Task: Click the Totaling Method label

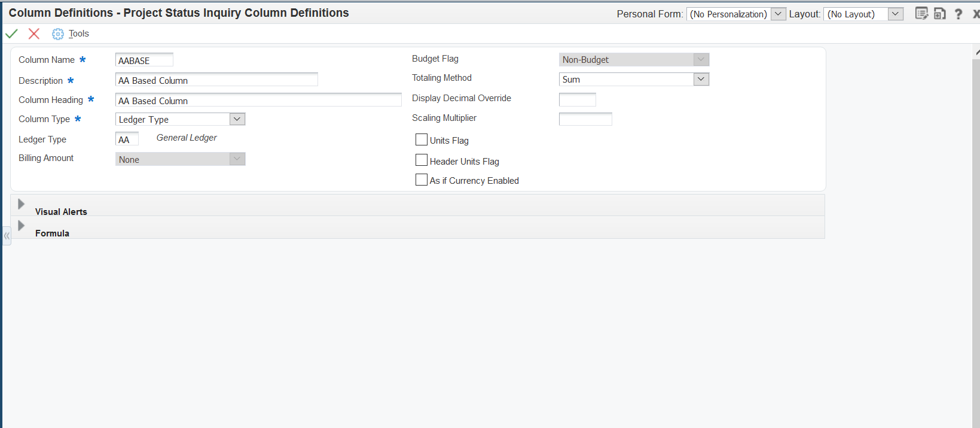Action: [442, 78]
